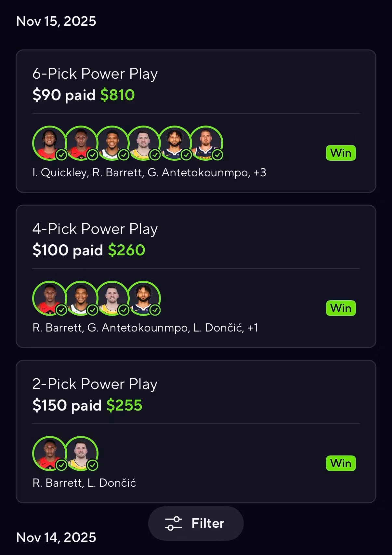The width and height of the screenshot is (392, 555).
Task: Open the 4-Pick Power Play title
Action: click(x=95, y=229)
